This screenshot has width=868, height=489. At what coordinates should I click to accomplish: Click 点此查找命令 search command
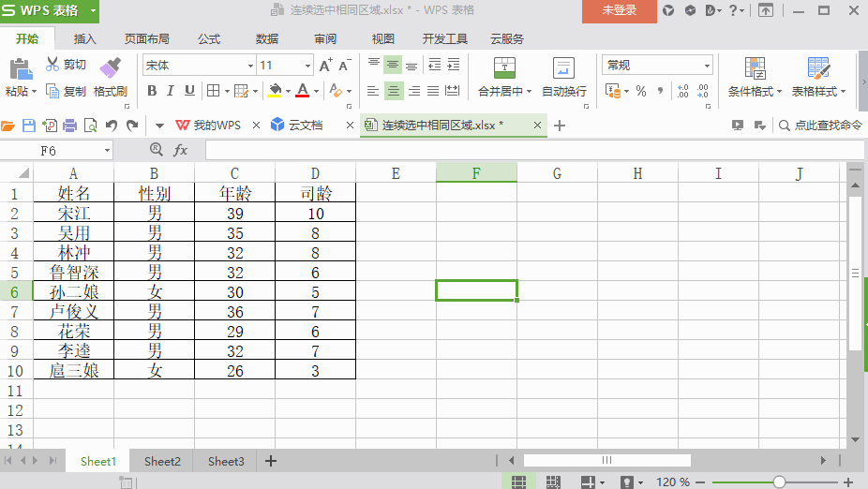pos(821,126)
